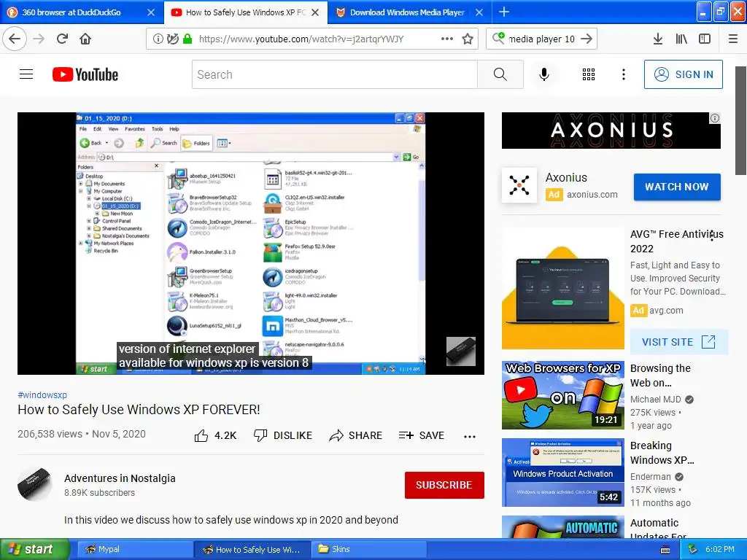Open the axonius.com ad link
The height and width of the screenshot is (560, 747).
(592, 194)
